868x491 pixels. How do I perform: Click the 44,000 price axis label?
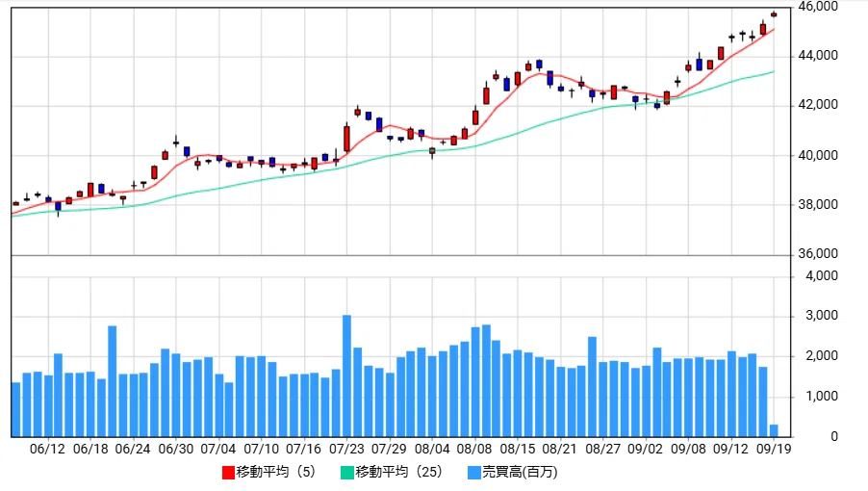coord(818,56)
